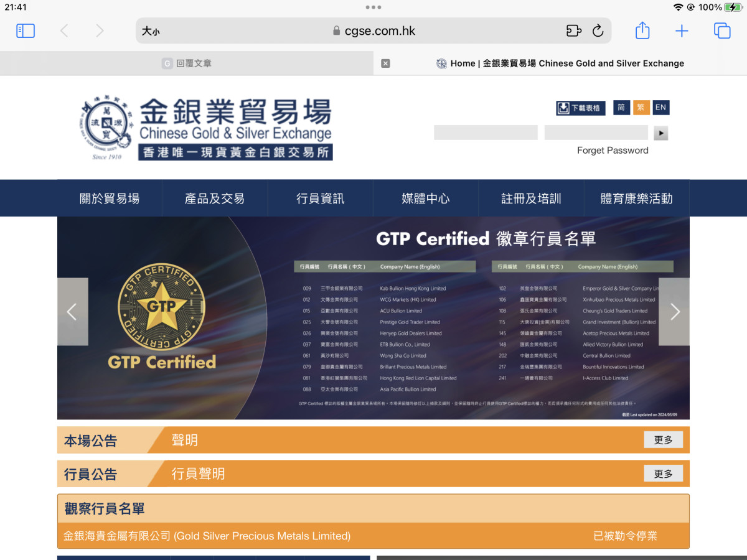Select the Home | 金銀業貿易場 tab
The height and width of the screenshot is (560, 747).
click(x=560, y=63)
